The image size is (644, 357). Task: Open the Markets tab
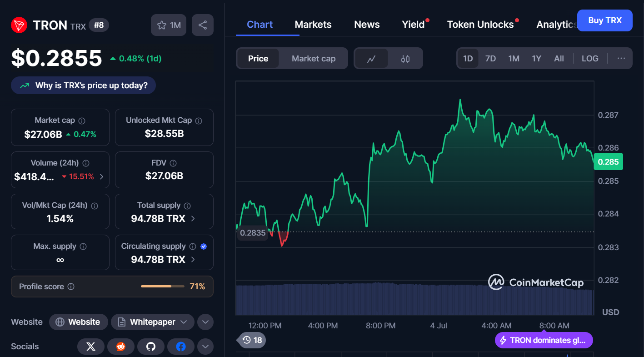point(313,25)
